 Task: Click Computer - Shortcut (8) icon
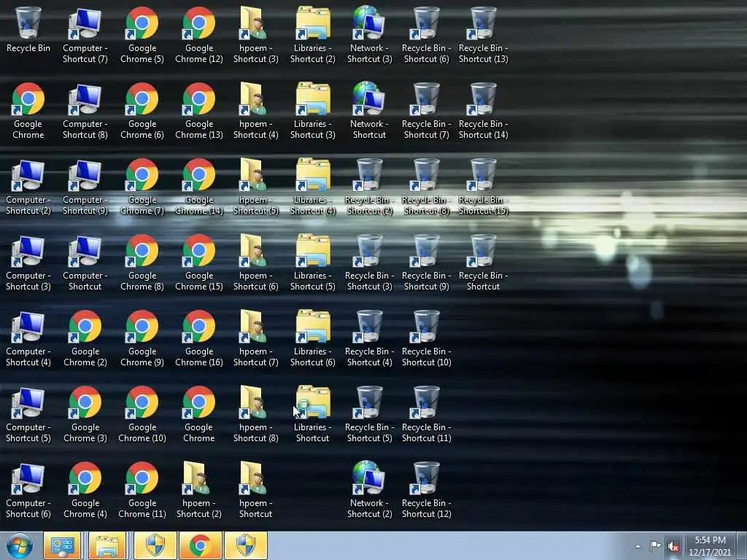pos(85,111)
